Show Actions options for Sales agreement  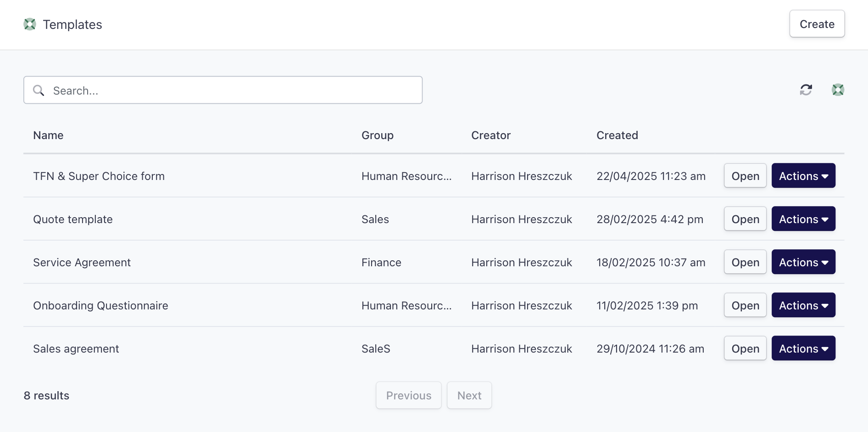(803, 348)
